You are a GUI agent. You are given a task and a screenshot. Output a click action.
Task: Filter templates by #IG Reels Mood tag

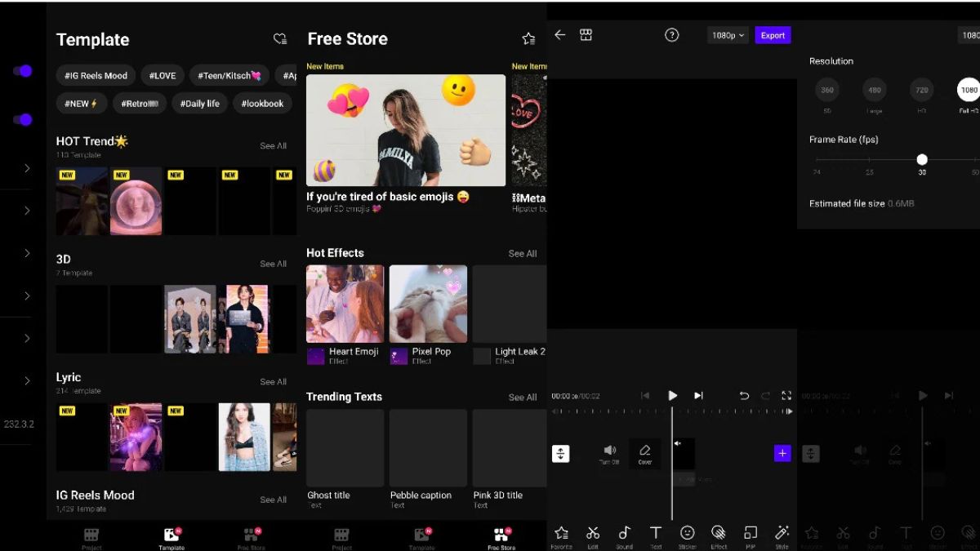click(x=96, y=76)
